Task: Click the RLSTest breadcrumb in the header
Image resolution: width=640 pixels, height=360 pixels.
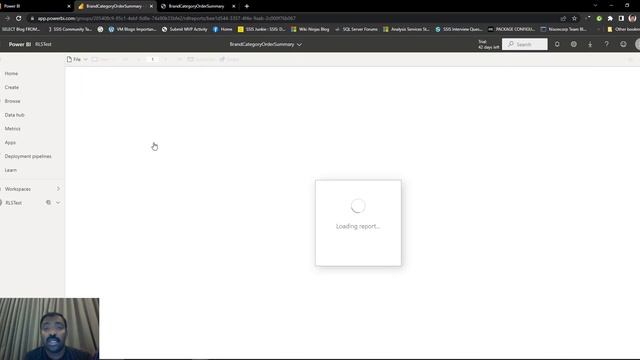Action: click(x=43, y=44)
